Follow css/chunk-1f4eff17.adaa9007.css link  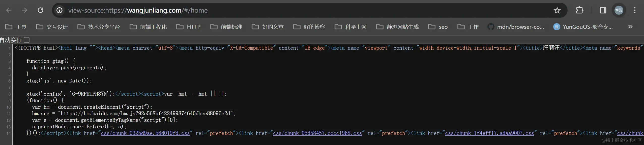tap(489, 133)
